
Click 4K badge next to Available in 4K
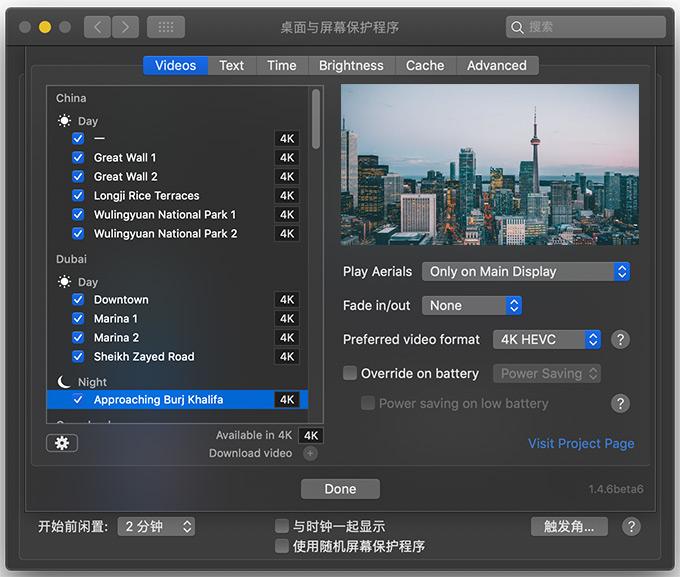pyautogui.click(x=311, y=436)
